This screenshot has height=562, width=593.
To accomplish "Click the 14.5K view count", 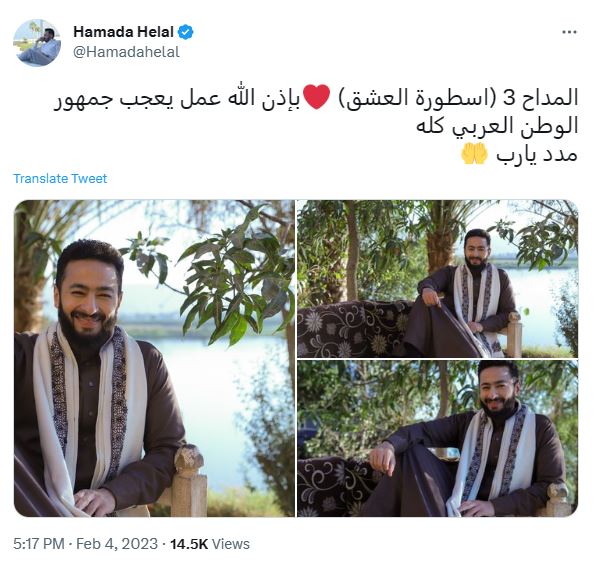I will pyautogui.click(x=189, y=544).
